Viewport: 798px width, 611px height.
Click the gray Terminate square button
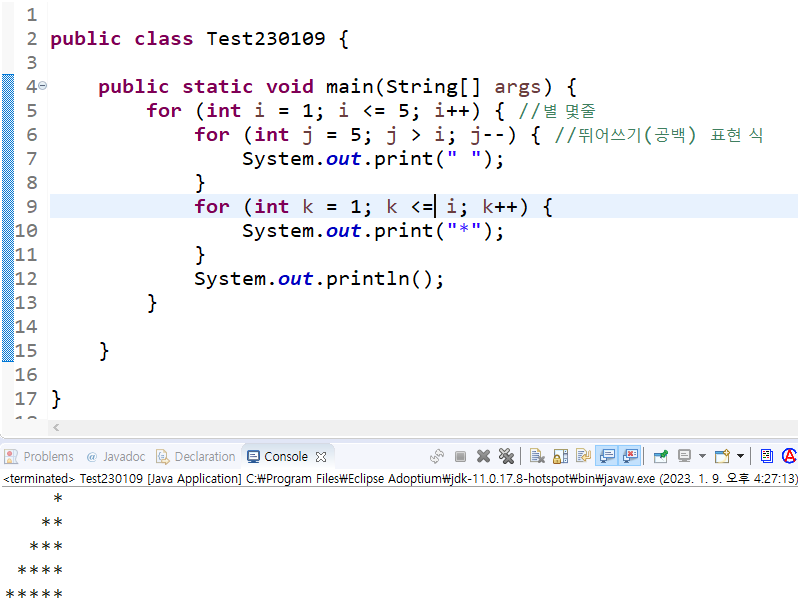(460, 456)
